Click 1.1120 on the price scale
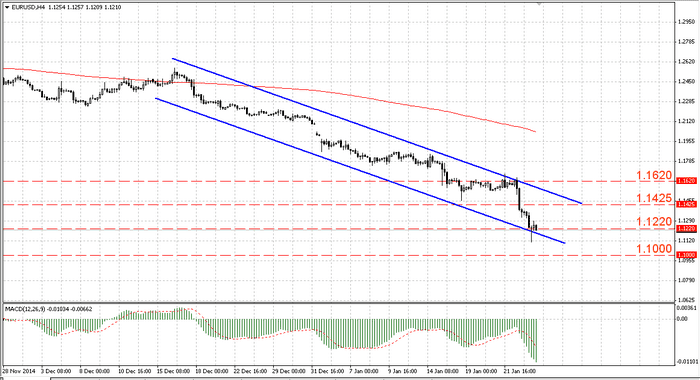This screenshot has width=700, height=380. tap(686, 240)
